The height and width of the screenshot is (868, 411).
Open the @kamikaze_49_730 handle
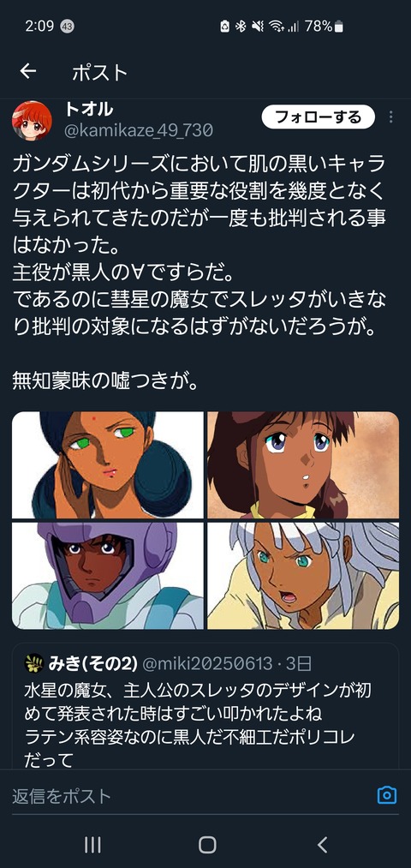click(x=139, y=130)
